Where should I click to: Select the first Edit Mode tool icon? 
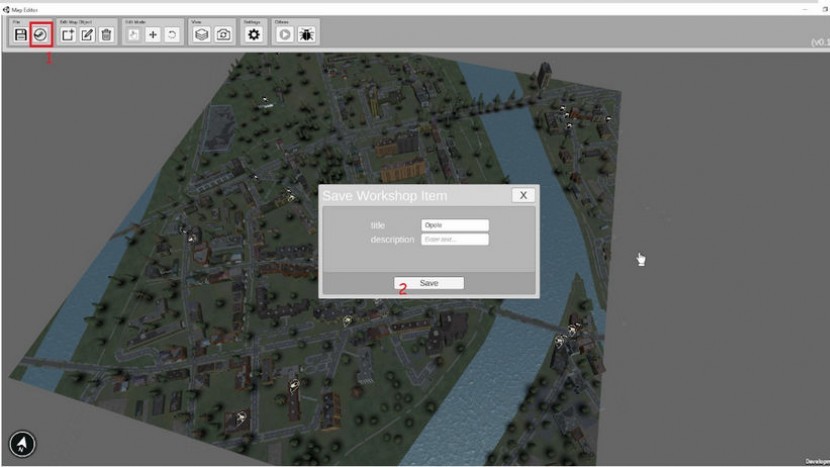(134, 34)
